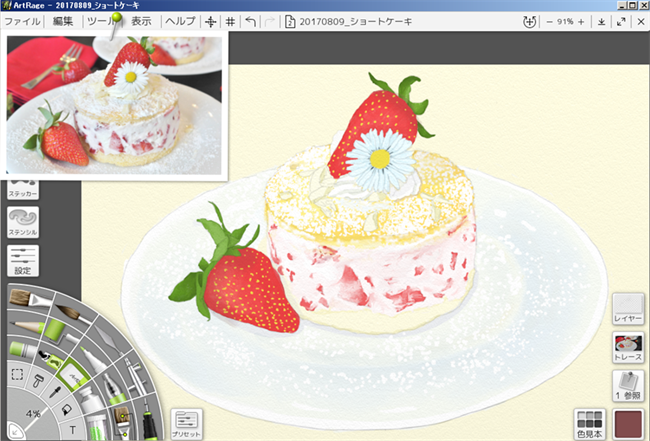
Task: Click the 91% zoom value
Action: 565,22
